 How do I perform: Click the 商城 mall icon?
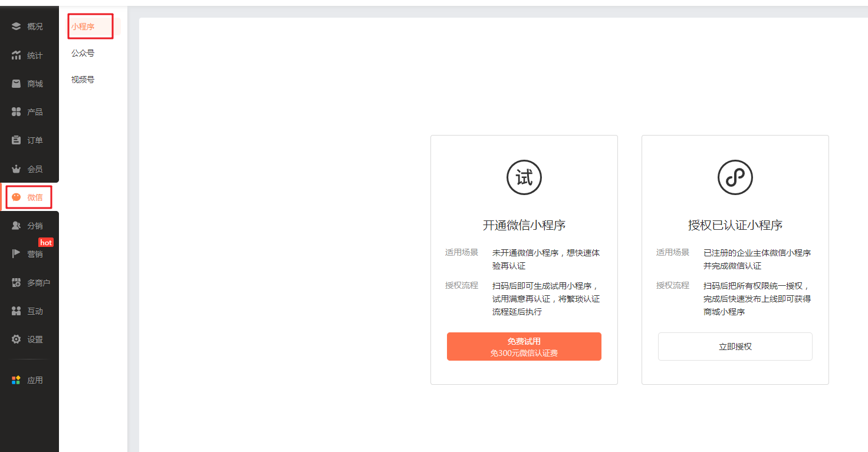coord(16,84)
